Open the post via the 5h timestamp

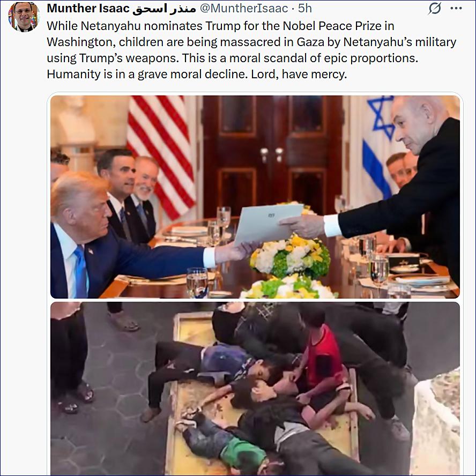click(305, 9)
